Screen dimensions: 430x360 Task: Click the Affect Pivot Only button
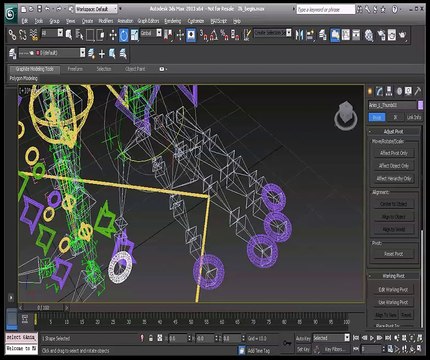tap(394, 153)
